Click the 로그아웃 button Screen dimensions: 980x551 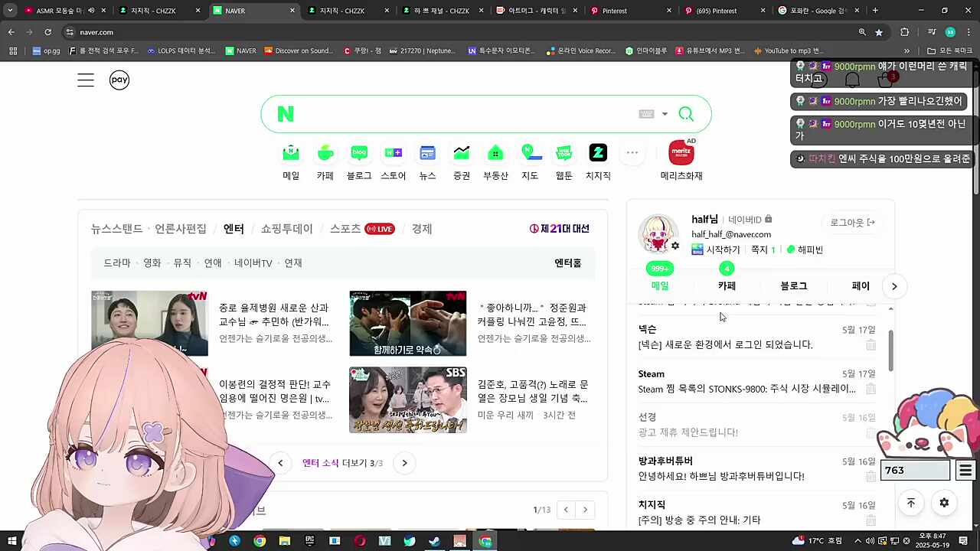coord(853,223)
